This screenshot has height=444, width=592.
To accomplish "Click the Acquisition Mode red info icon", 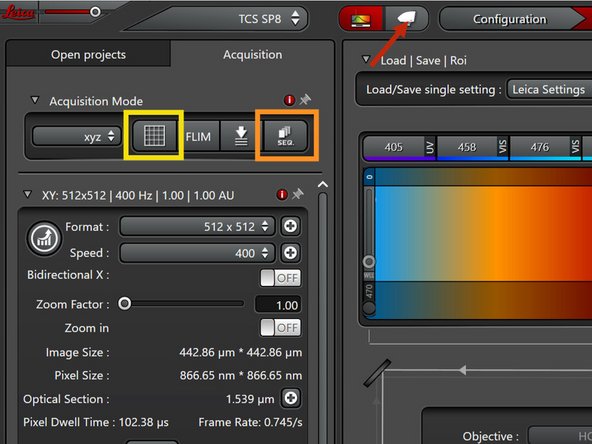I will click(289, 100).
